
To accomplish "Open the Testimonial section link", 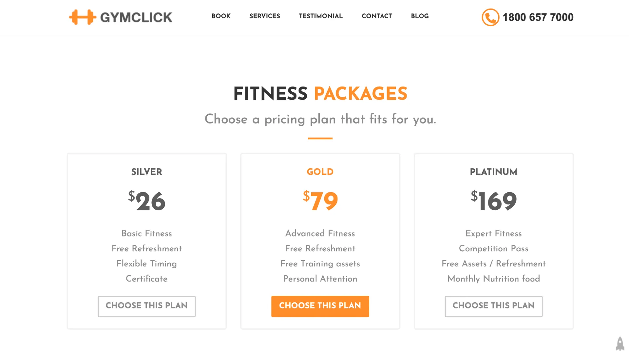I will coord(321,16).
